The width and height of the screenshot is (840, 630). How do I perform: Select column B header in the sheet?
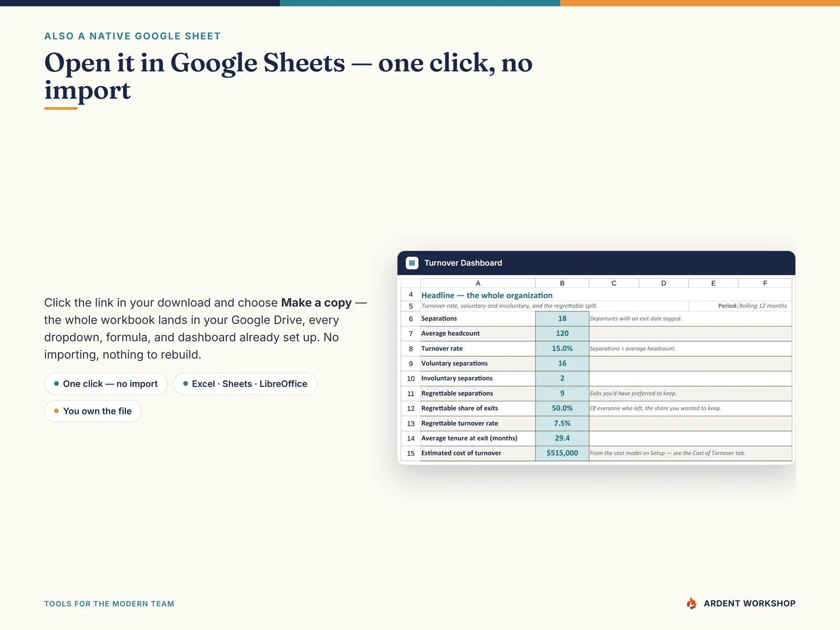tap(562, 283)
